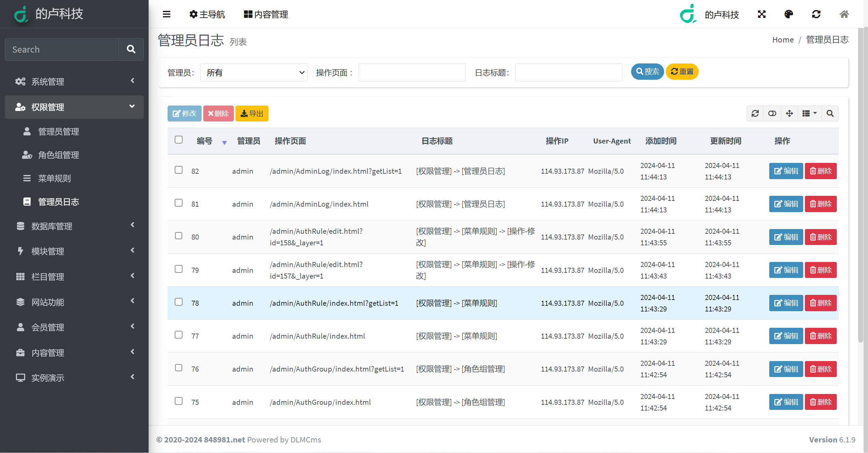Image resolution: width=868 pixels, height=453 pixels.
Task: Collapse 权限管理 sidebar chevron
Action: [132, 106]
